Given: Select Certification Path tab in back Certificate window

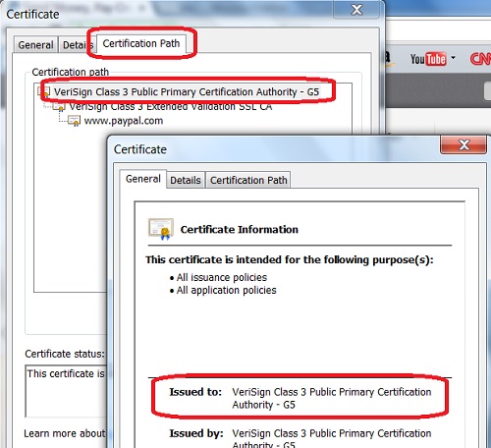Looking at the screenshot, I should [x=141, y=43].
